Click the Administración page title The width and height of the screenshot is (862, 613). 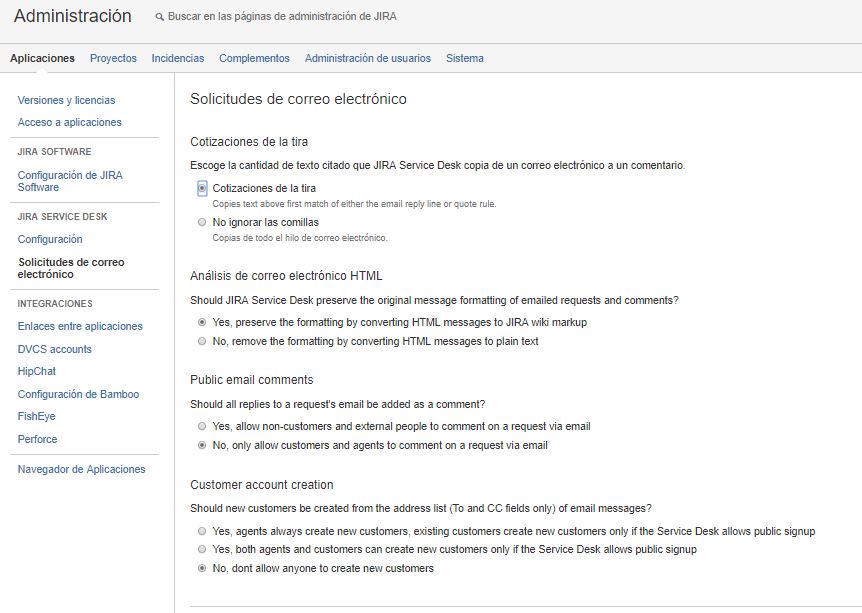click(73, 16)
